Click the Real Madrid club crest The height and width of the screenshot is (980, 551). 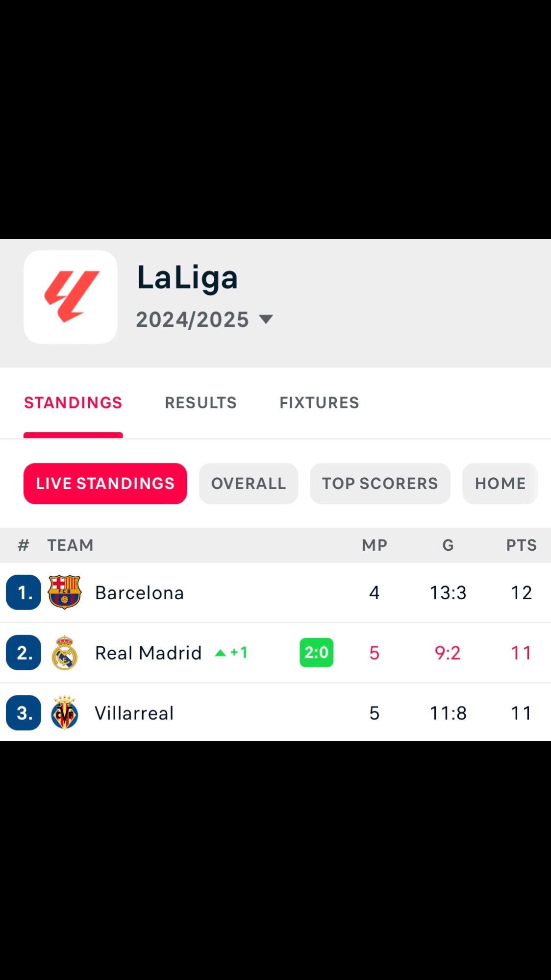coord(65,653)
